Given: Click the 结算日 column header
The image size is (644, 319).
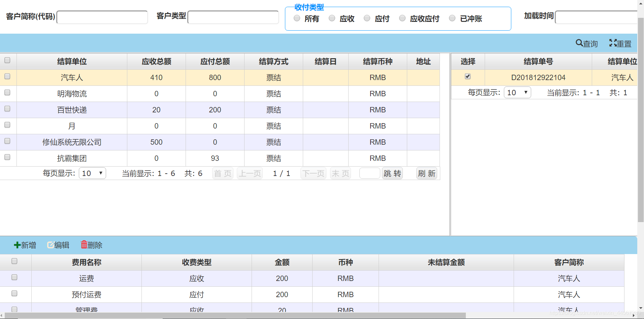Looking at the screenshot, I should tap(326, 61).
